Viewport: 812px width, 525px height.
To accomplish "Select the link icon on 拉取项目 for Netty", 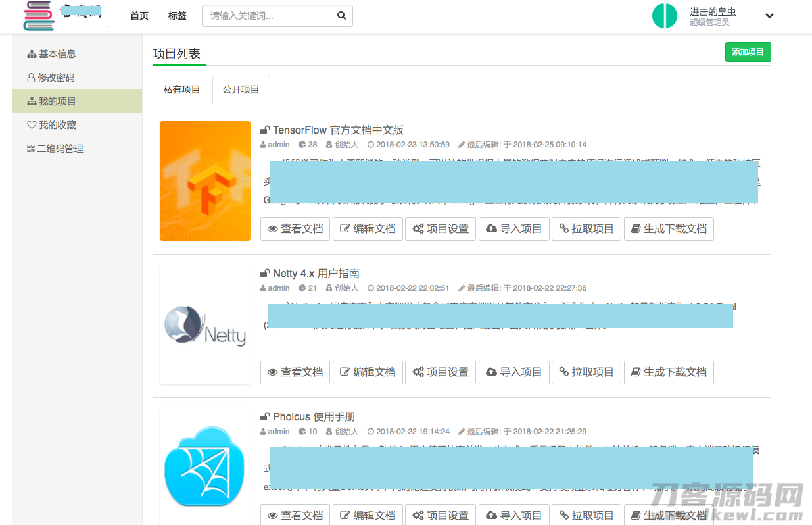I will tap(562, 372).
